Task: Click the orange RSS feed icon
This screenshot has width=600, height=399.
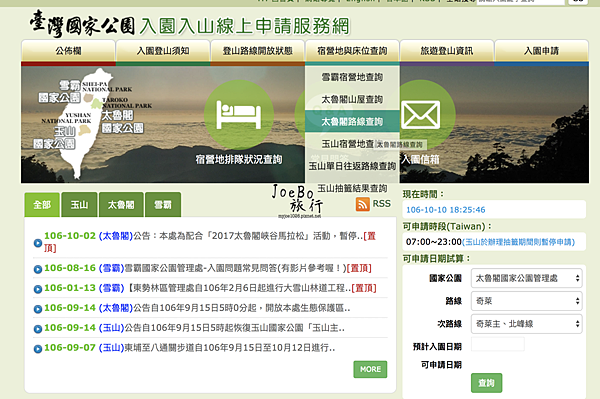Action: click(x=362, y=204)
